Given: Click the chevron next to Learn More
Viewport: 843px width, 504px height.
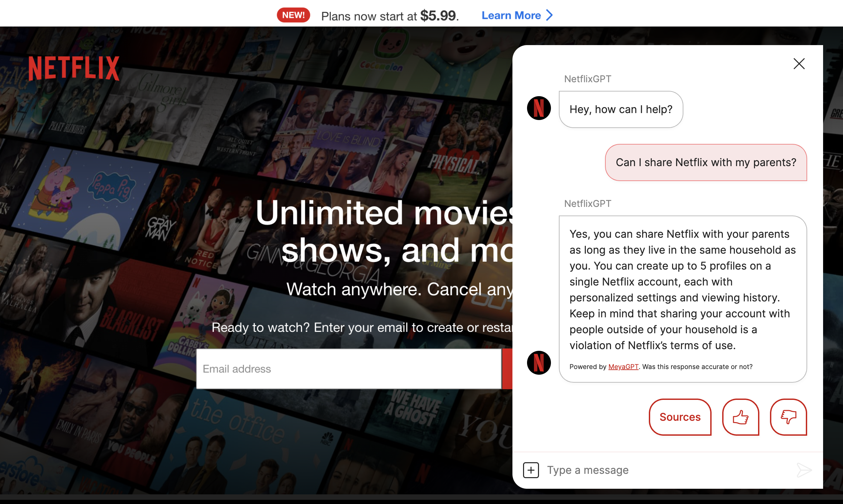Looking at the screenshot, I should pos(549,15).
